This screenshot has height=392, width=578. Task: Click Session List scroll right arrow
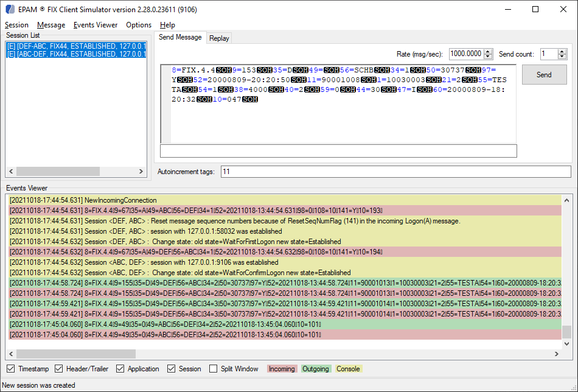(141, 171)
